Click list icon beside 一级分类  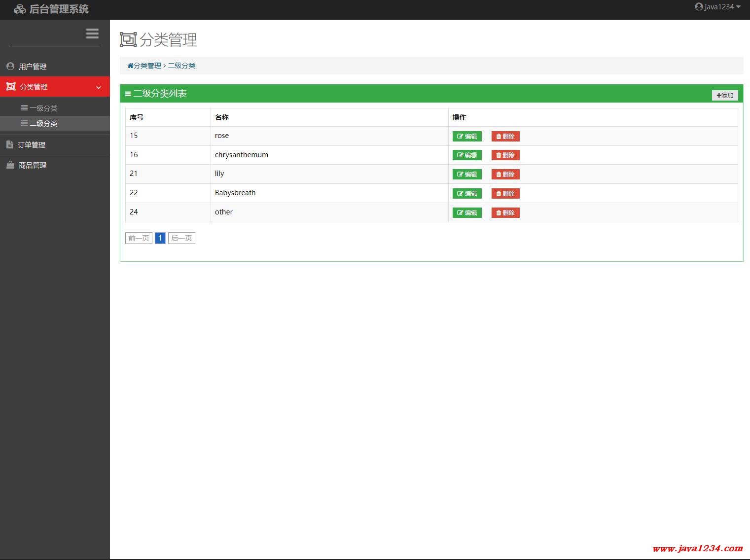tap(24, 108)
